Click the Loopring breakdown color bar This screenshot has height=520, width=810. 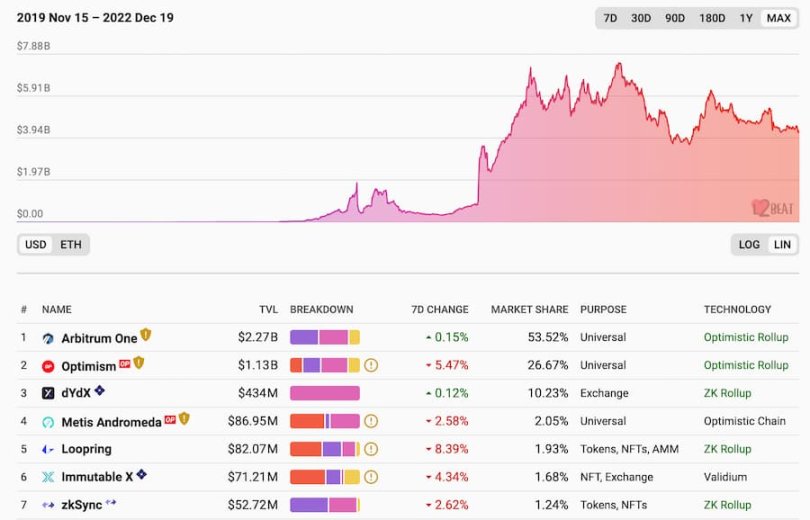point(325,449)
